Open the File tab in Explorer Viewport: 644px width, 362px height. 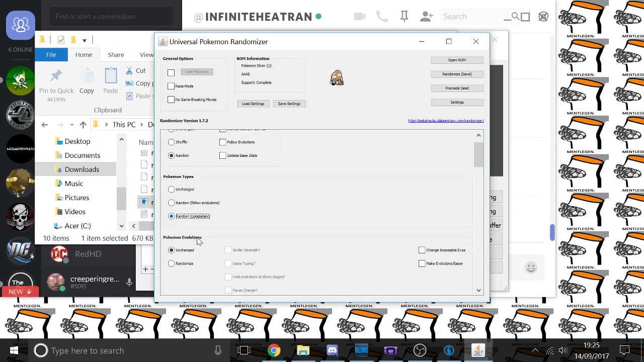(51, 55)
